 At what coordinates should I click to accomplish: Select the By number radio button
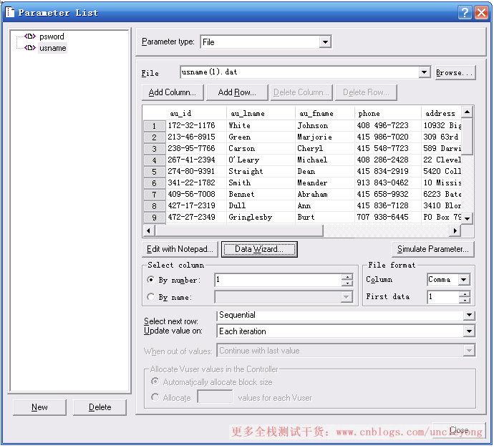151,280
